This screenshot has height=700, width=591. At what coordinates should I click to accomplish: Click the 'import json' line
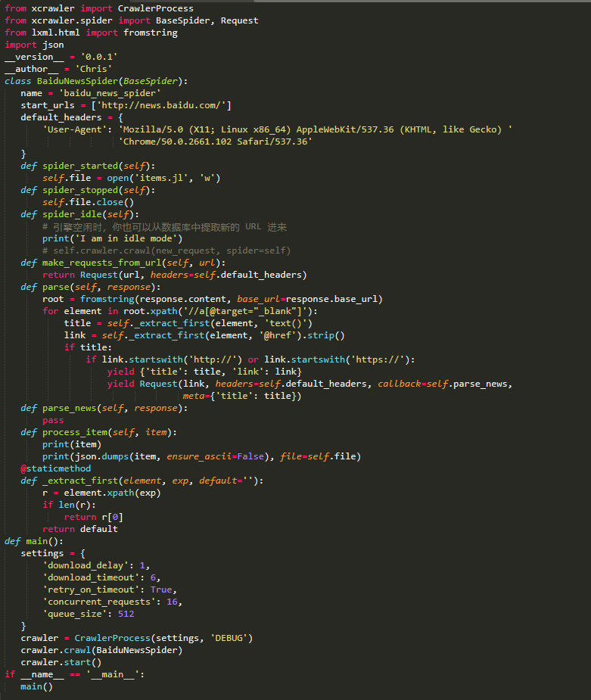point(34,45)
